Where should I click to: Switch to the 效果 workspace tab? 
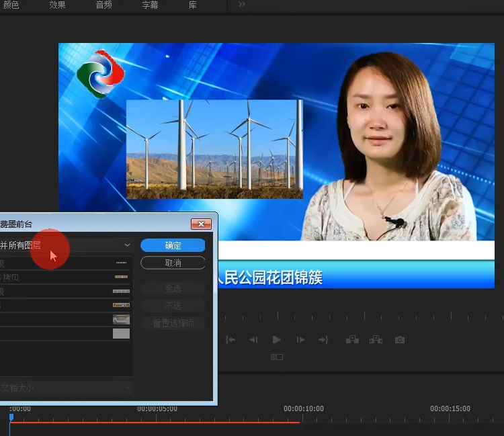(x=57, y=5)
